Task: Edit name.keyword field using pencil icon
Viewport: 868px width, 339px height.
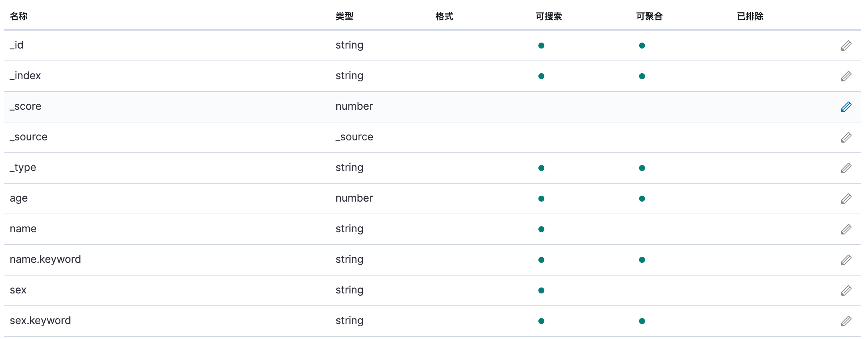Action: (x=846, y=260)
